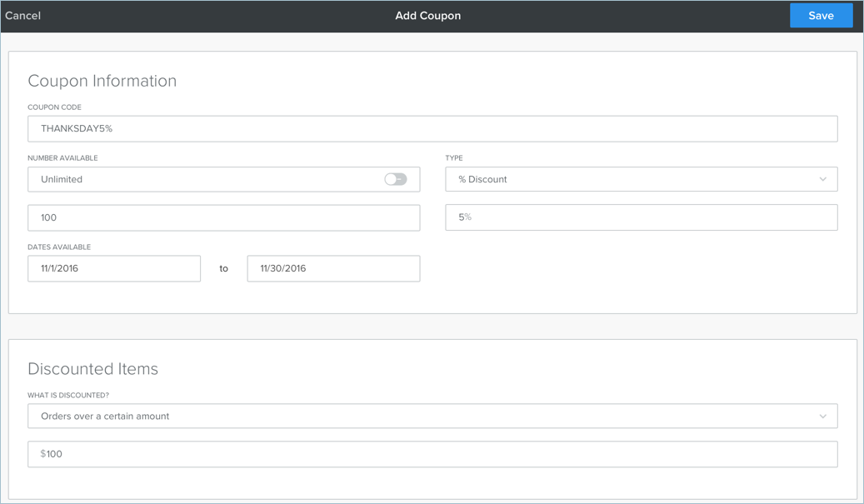The image size is (864, 504).
Task: Click the COUPON CODE field label
Action: 54,107
